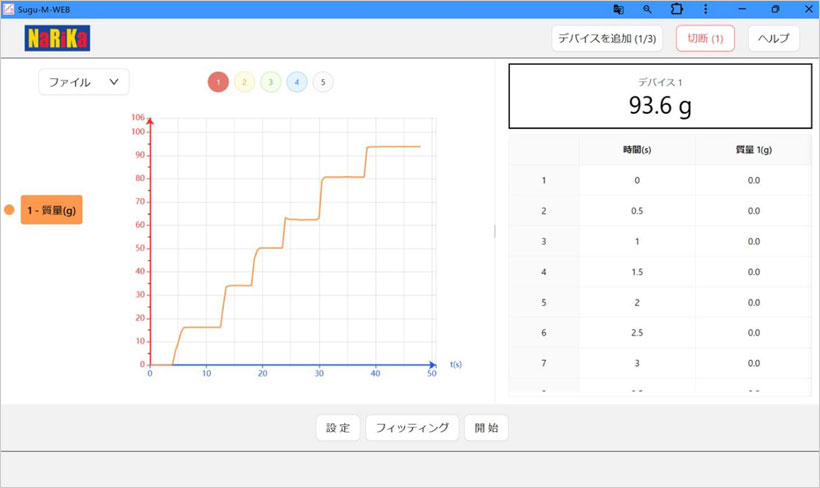
Task: Open the ヘルプ help menu
Action: 773,39
